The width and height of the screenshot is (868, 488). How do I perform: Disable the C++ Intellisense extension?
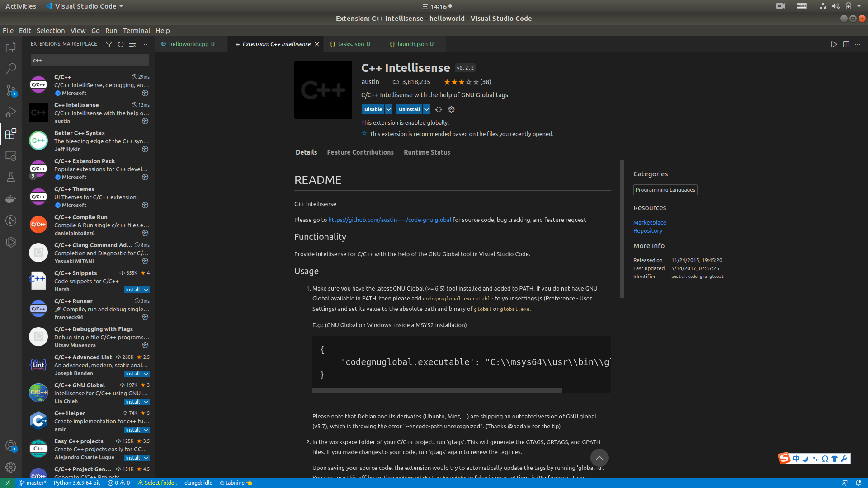(x=373, y=109)
